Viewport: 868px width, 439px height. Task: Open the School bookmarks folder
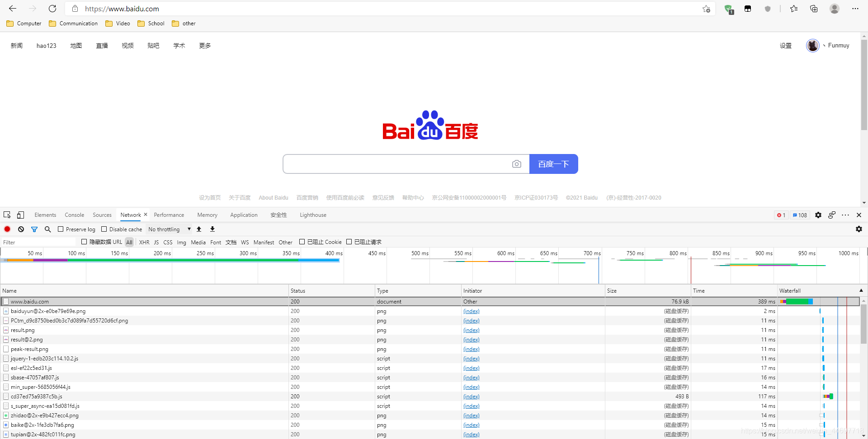151,23
